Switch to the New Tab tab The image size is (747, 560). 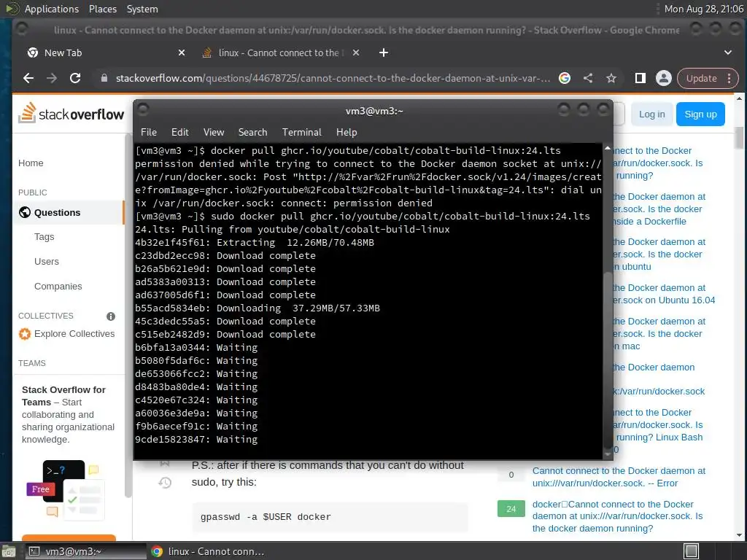point(105,52)
